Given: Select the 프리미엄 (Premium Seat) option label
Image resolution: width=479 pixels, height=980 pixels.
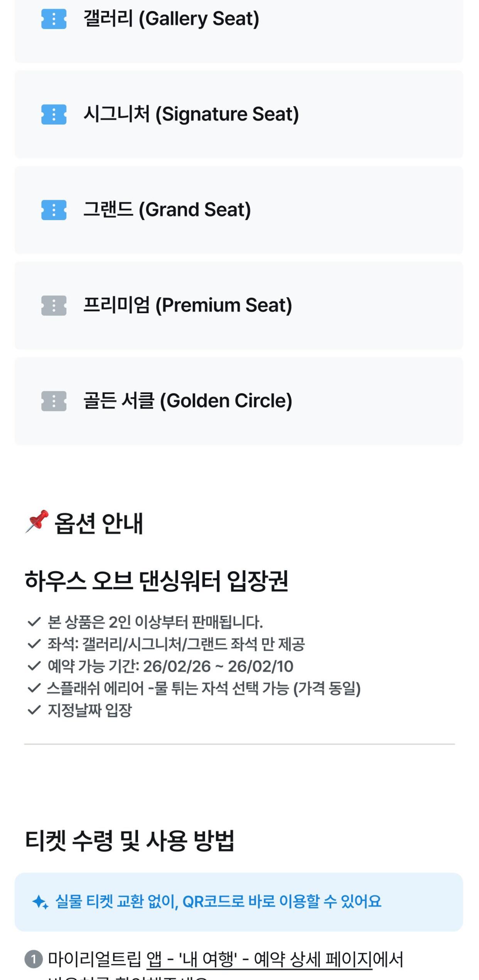Looking at the screenshot, I should tap(187, 305).
